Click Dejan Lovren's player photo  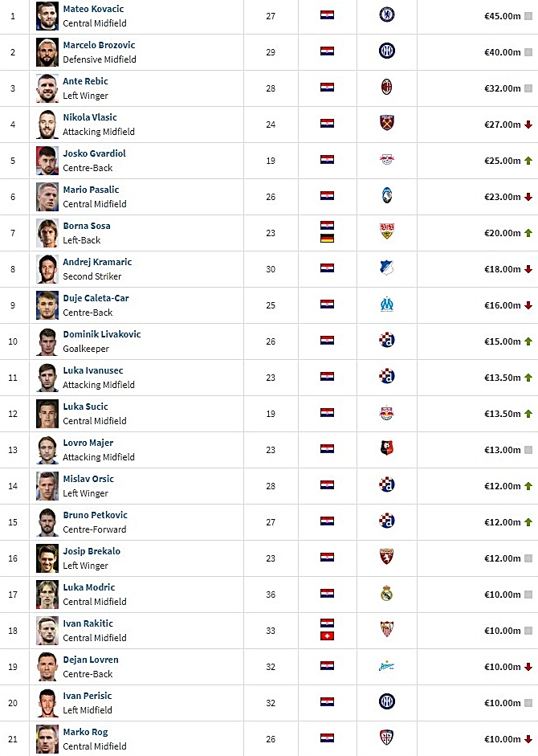pos(47,667)
